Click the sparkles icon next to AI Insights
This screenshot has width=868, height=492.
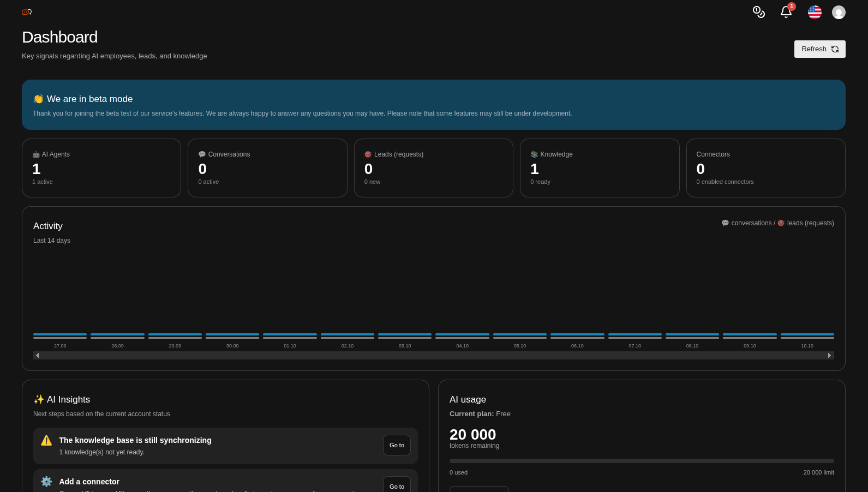39,399
